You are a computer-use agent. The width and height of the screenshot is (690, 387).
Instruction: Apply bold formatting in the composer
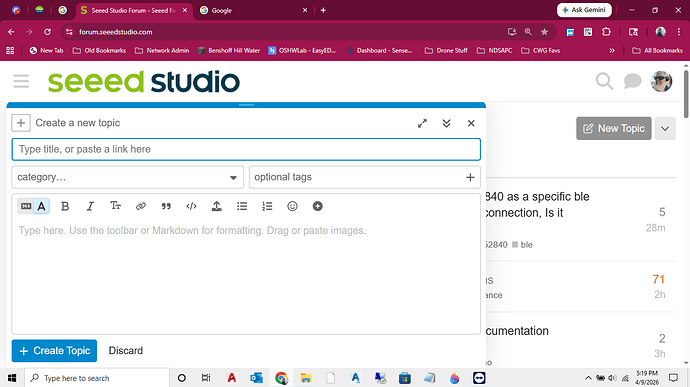[x=65, y=206]
